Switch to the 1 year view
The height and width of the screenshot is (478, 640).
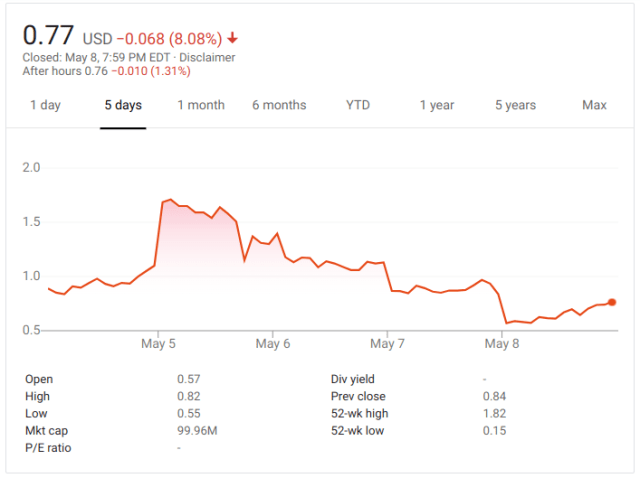[436, 105]
